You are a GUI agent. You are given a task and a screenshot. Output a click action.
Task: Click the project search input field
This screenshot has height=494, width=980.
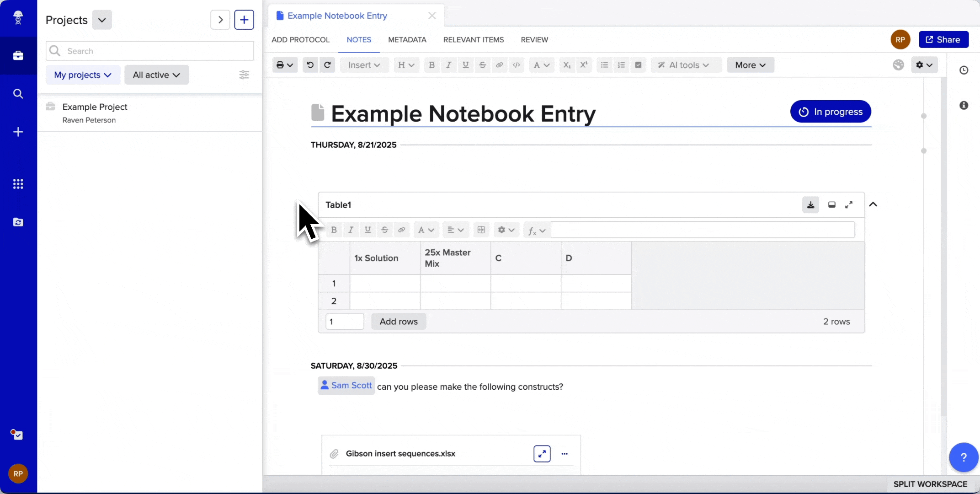point(149,51)
